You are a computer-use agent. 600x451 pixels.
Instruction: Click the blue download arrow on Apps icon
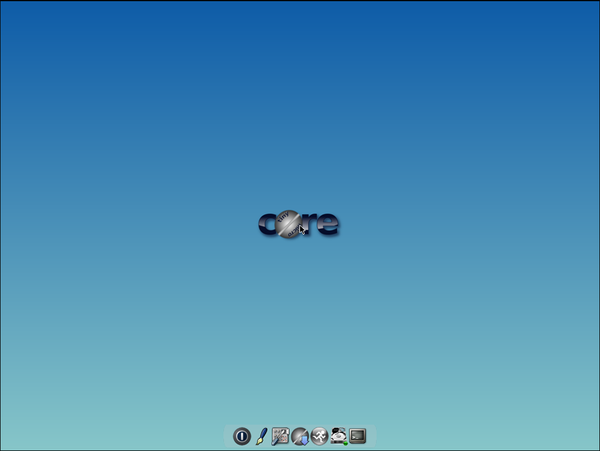[302, 440]
